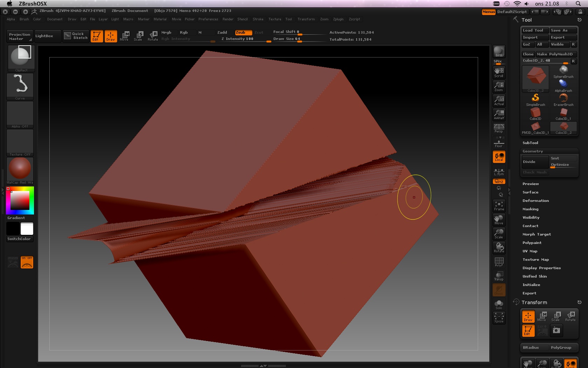This screenshot has height=368, width=588.
Task: Expand the Geometry subpalette
Action: pyautogui.click(x=533, y=151)
